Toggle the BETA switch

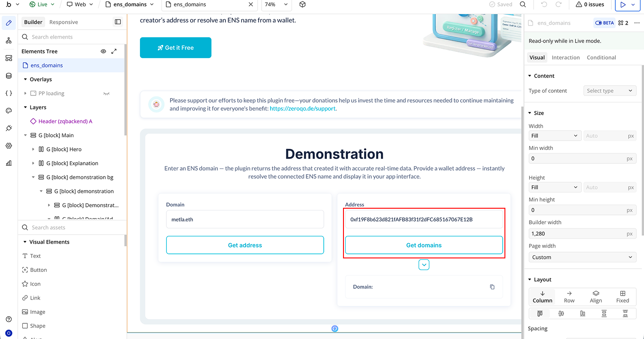click(x=605, y=23)
